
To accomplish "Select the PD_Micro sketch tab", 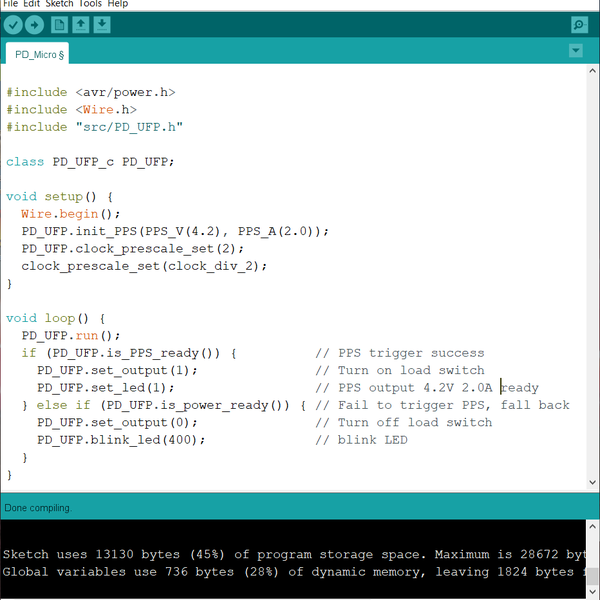I will (38, 54).
